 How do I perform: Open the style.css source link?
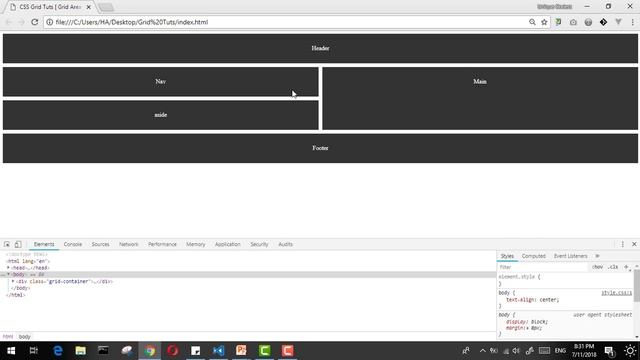616,293
